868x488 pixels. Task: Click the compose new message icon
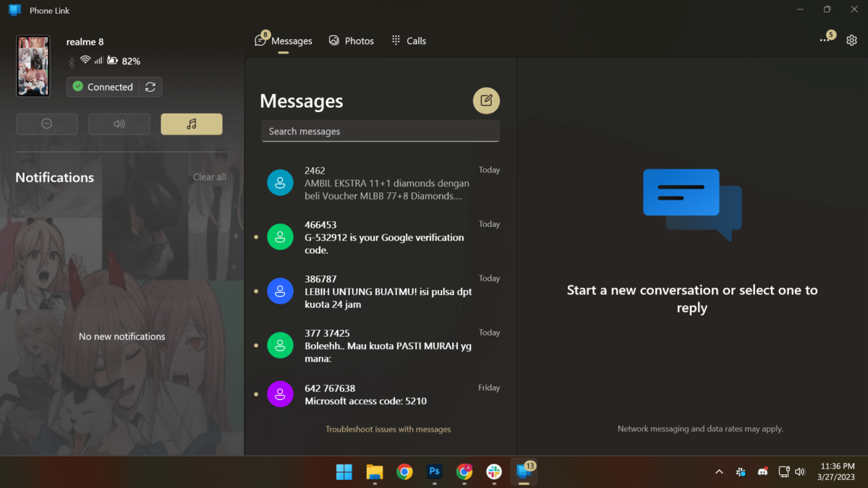click(486, 100)
